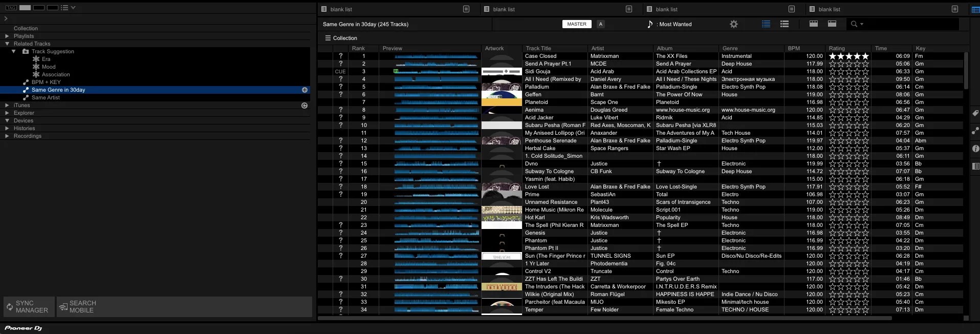This screenshot has height=334, width=980.
Task: Select track 'Unnamed Resistance'
Action: (551, 202)
